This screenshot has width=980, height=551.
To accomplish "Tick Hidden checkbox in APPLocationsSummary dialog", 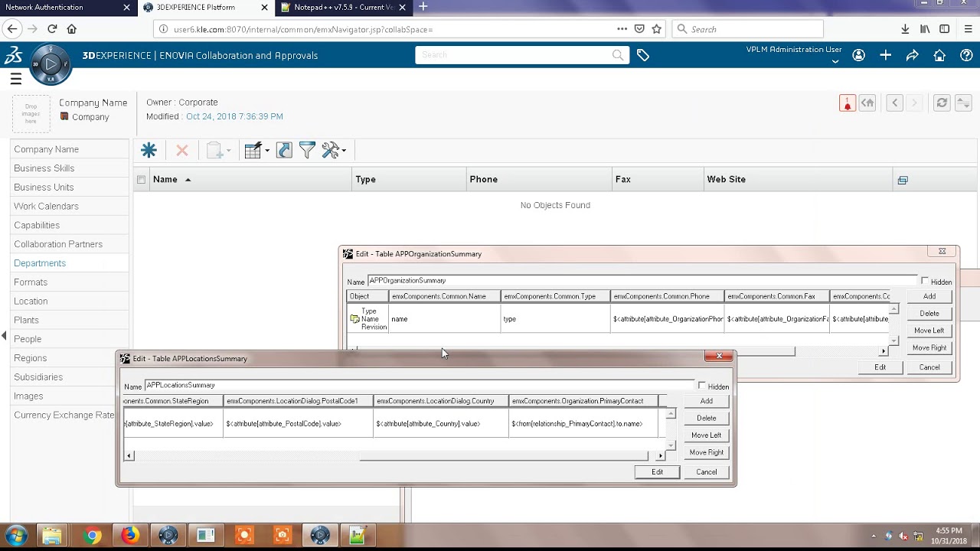I will click(702, 386).
